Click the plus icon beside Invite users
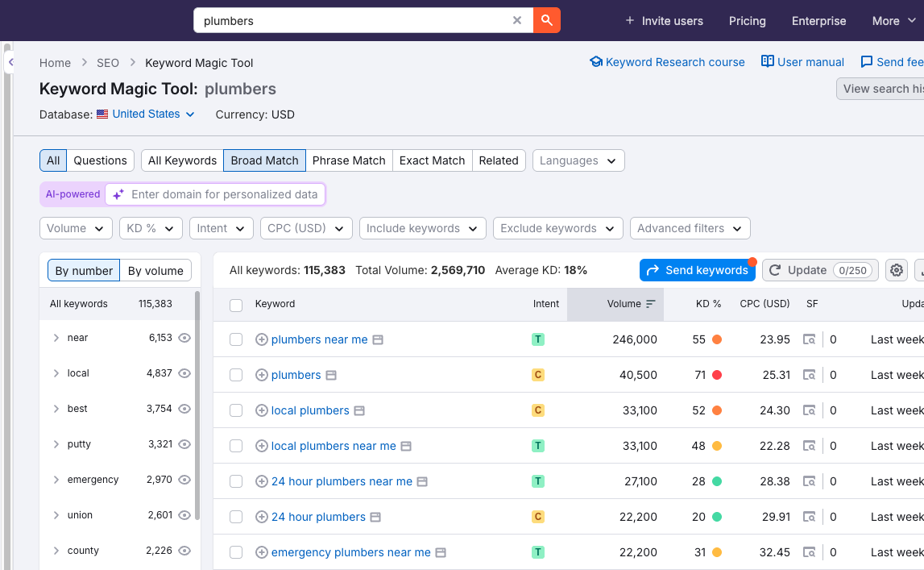924x570 pixels. (629, 21)
